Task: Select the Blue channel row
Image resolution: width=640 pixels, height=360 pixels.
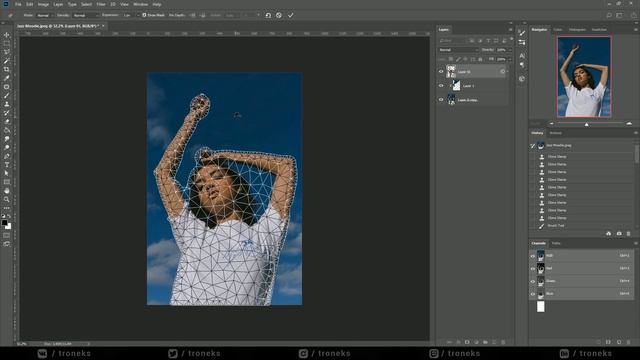Action: (x=581, y=294)
